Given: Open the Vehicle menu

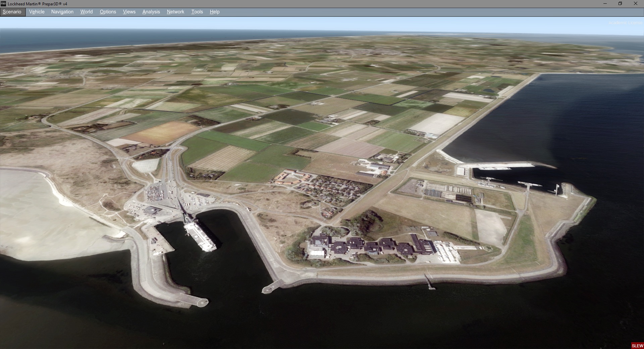Looking at the screenshot, I should (37, 12).
